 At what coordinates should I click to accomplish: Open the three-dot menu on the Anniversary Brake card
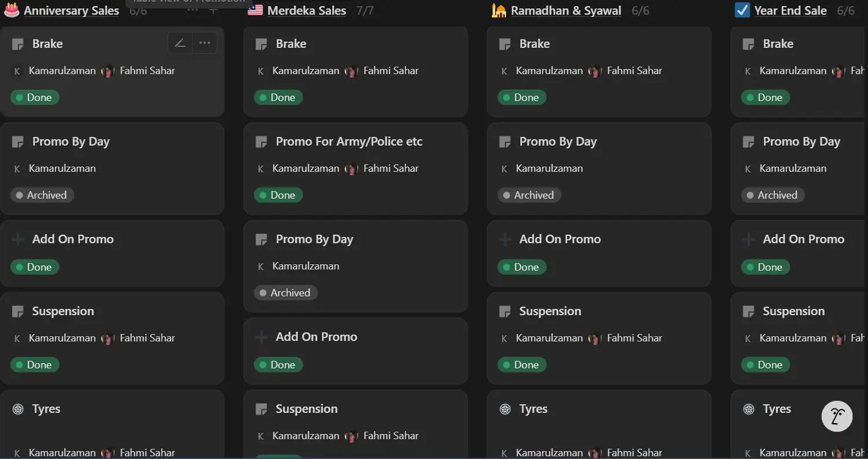[x=204, y=43]
